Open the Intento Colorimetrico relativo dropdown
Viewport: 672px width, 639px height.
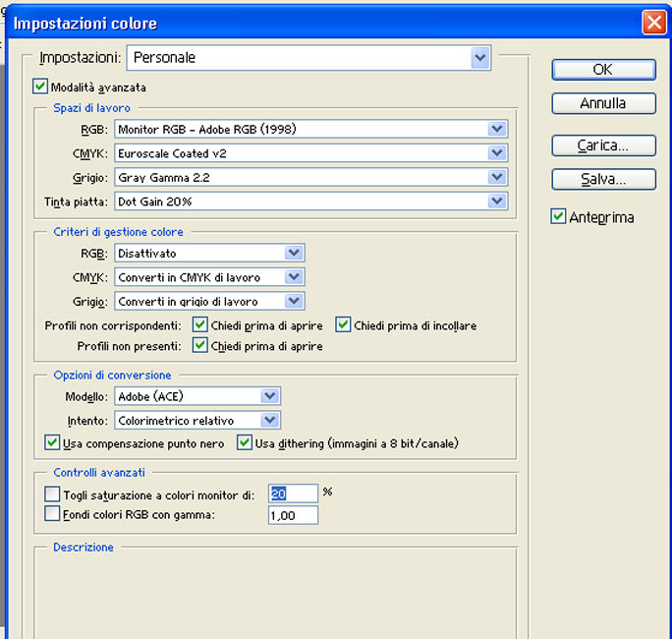(270, 420)
